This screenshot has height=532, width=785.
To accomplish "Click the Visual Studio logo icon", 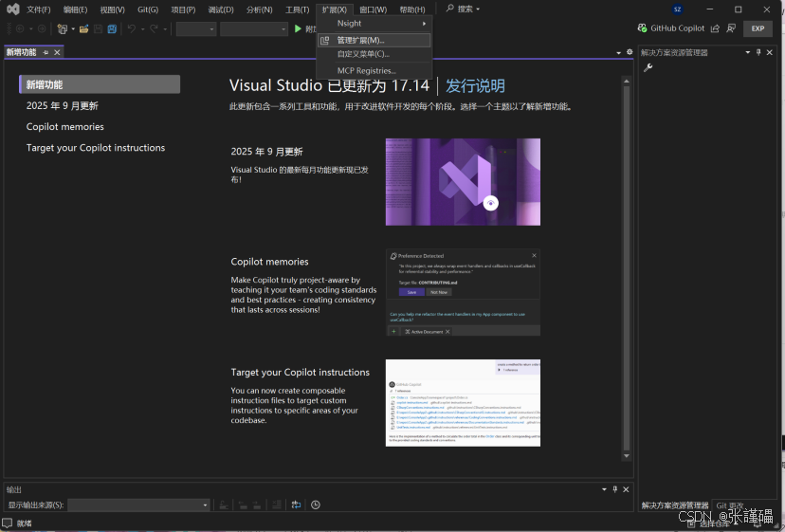I will click(x=13, y=9).
